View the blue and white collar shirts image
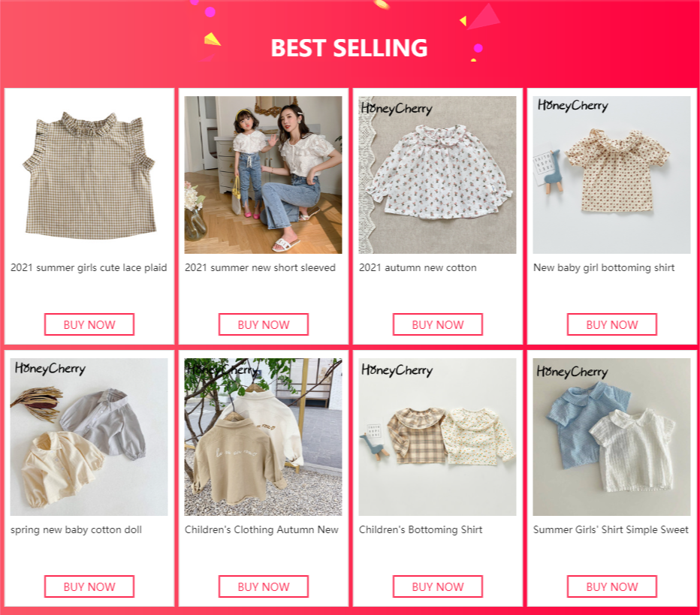 [611, 437]
